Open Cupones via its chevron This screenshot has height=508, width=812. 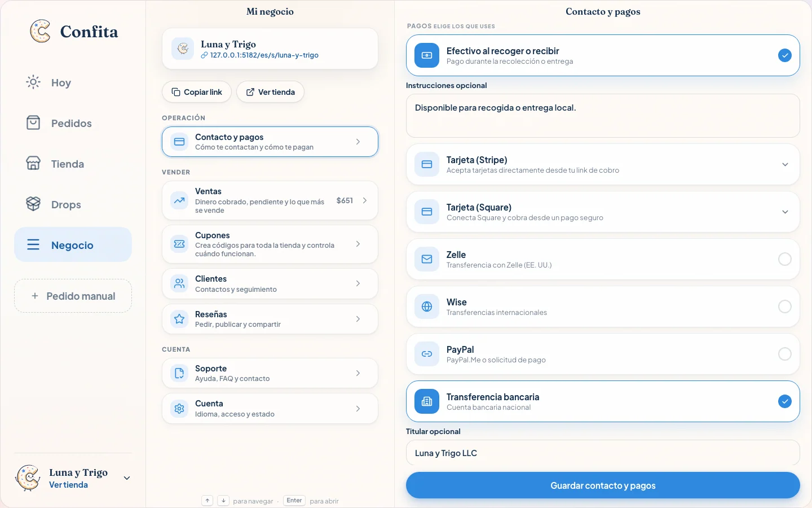point(358,244)
